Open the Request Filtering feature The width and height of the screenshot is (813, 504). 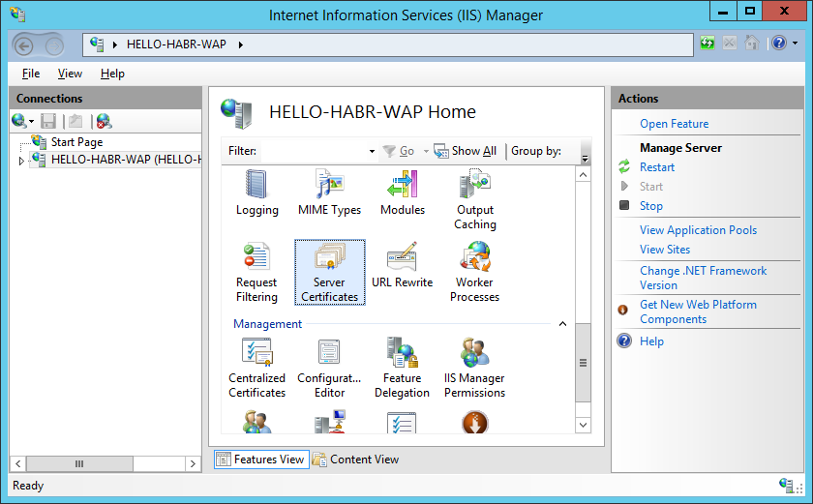pos(256,272)
